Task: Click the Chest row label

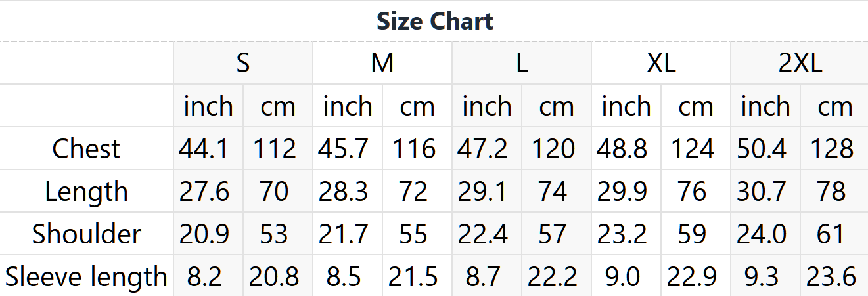Action: pyautogui.click(x=86, y=148)
